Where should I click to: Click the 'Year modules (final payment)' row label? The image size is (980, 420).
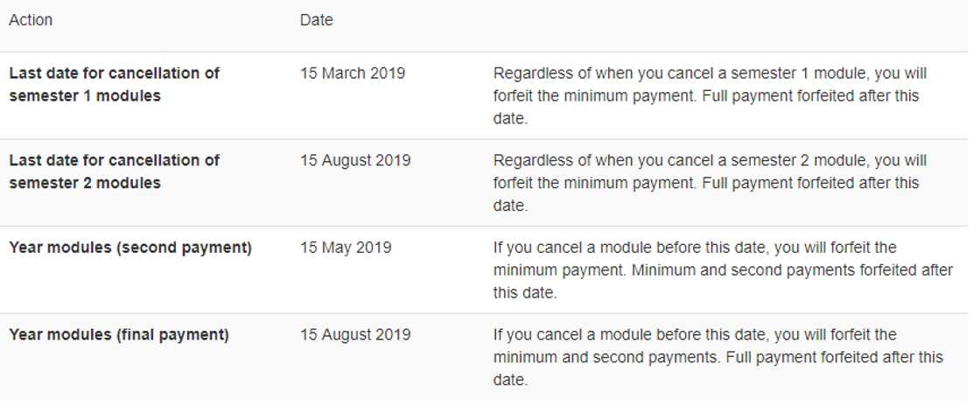point(119,335)
